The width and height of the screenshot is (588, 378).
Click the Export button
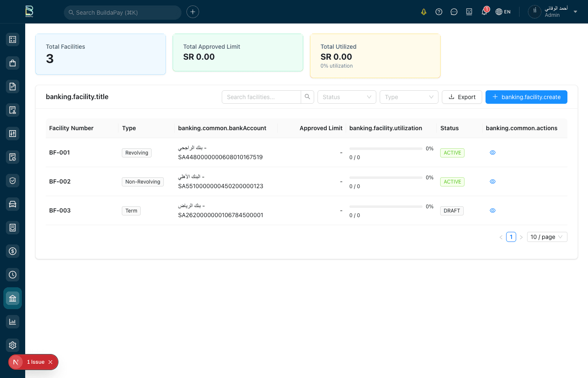click(462, 97)
